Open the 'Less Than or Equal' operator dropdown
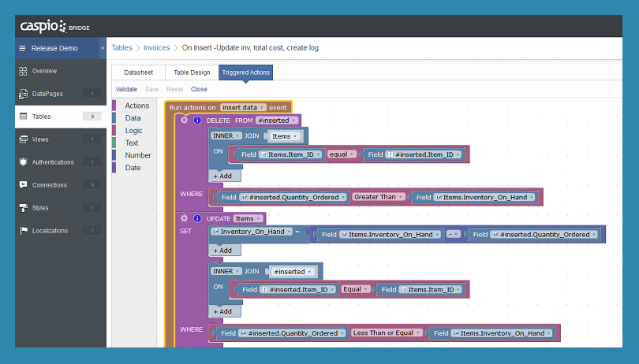 pyautogui.click(x=387, y=333)
